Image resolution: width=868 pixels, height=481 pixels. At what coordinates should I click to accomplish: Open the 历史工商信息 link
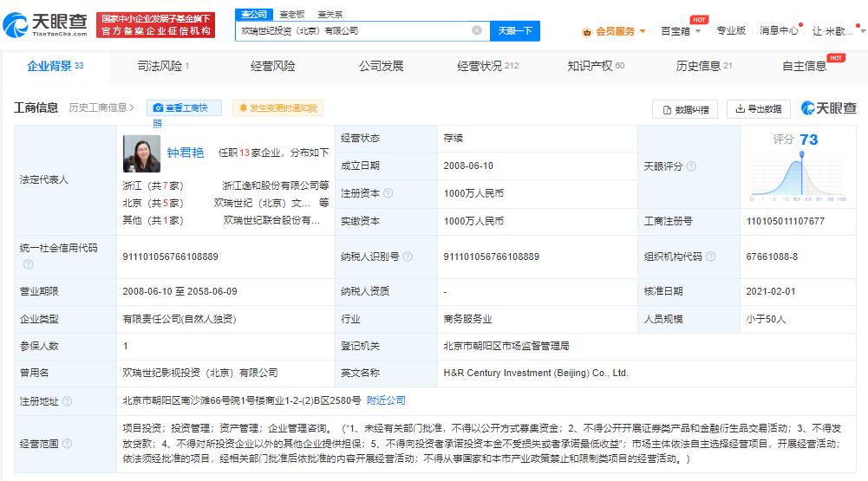(x=101, y=107)
